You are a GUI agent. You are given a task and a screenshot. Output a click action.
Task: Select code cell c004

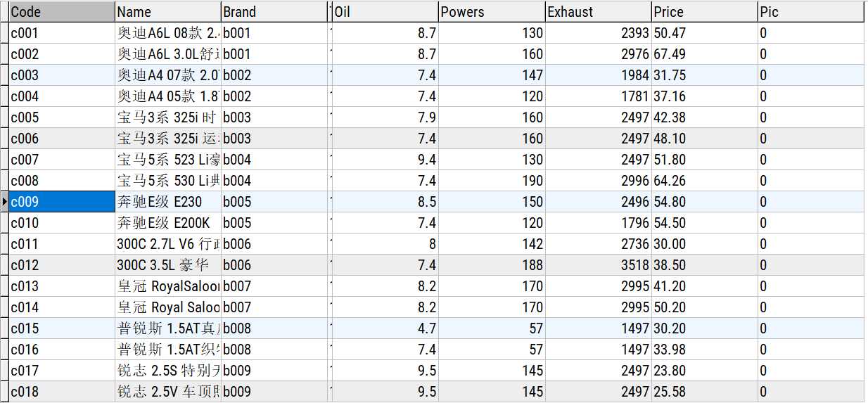tap(62, 96)
